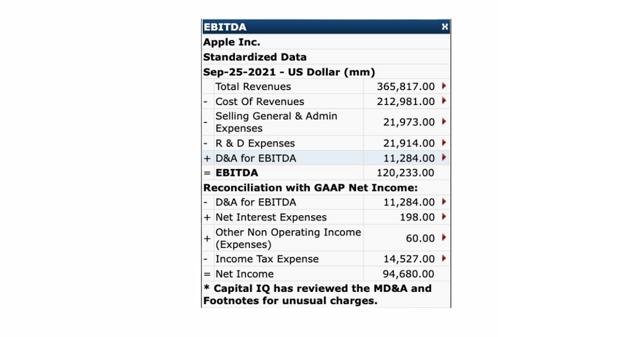
Task: Click the Net Interest Expenses red arrow
Action: point(444,217)
